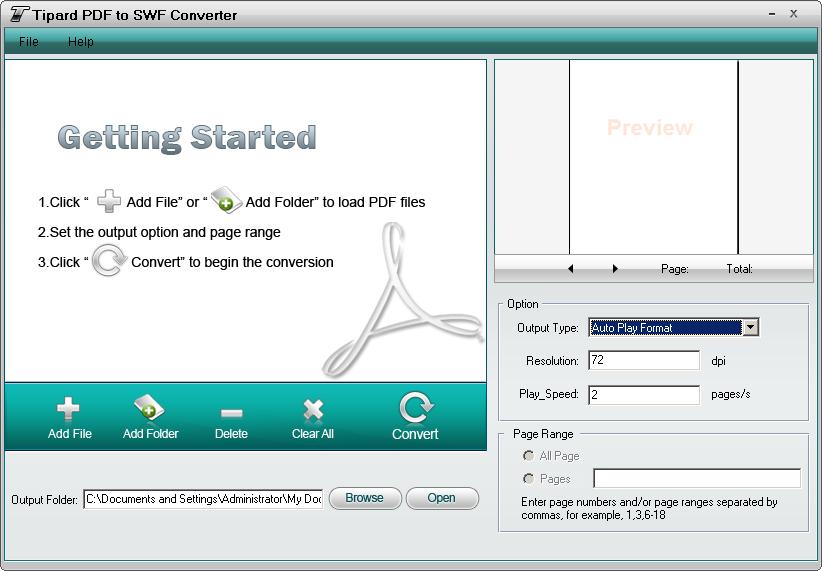
Task: Select the All Page radio button
Action: 529,456
